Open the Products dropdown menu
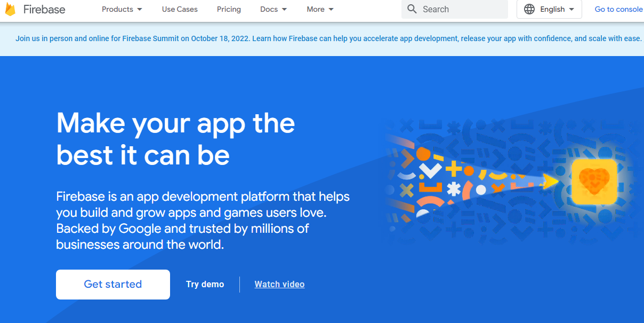The width and height of the screenshot is (644, 323). tap(122, 9)
